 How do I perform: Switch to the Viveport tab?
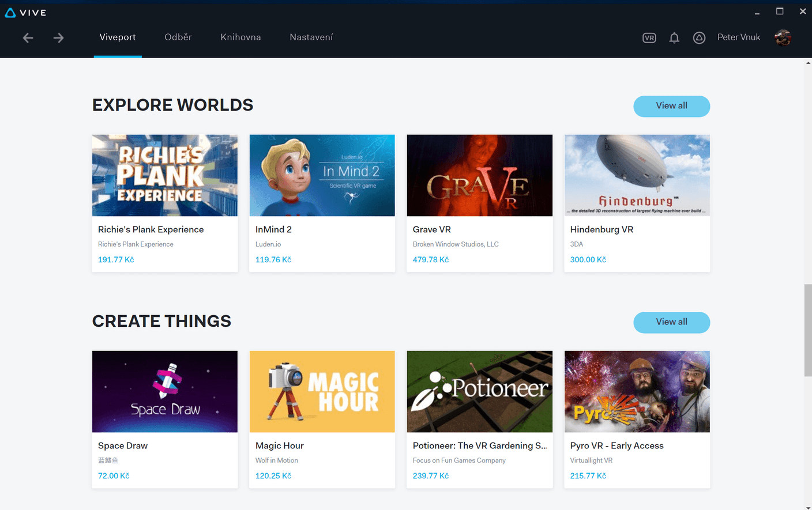coord(118,37)
